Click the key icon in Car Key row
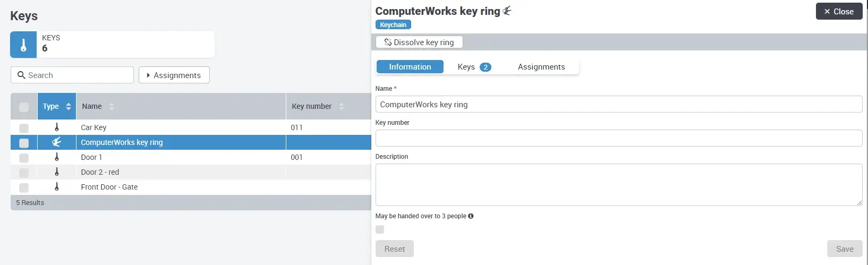Screen dimensions: 868x265 pyautogui.click(x=57, y=127)
